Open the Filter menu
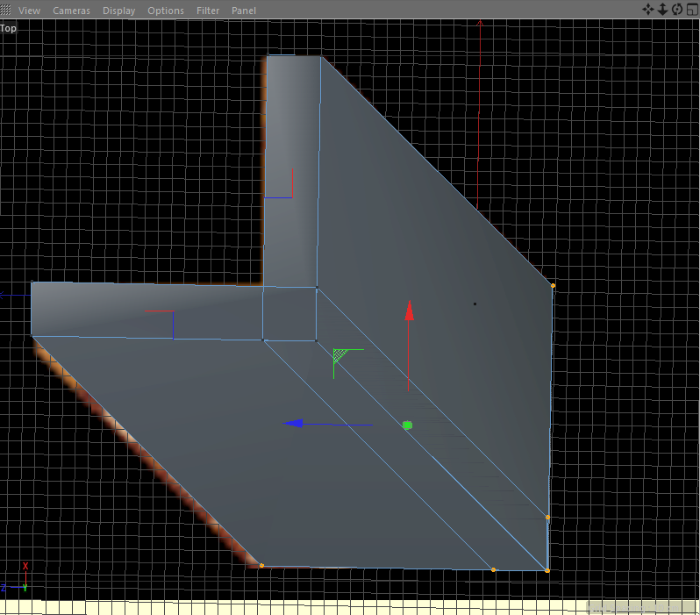Screen dimensions: 700x615 208,11
